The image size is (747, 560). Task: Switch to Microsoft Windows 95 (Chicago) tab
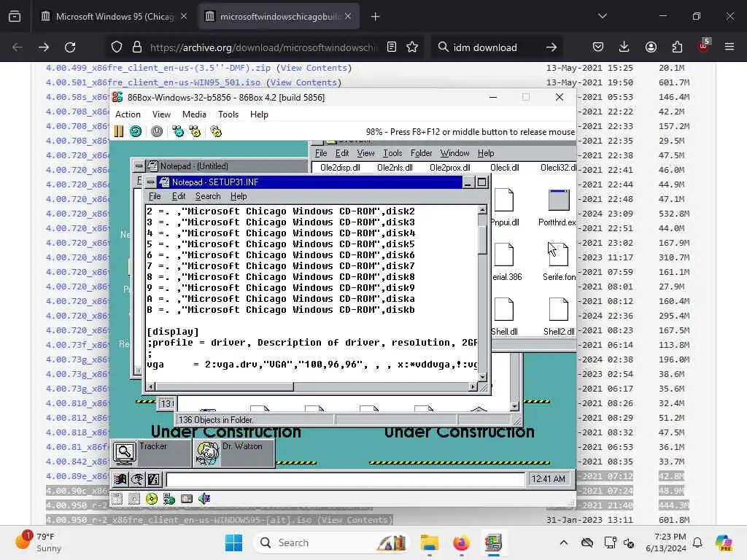(115, 16)
